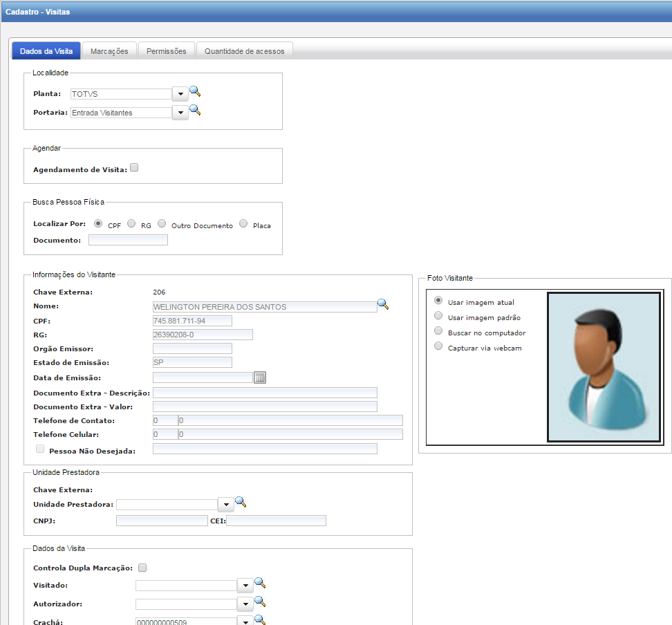Click the Orgão Emissor input field
Screen dimensions: 672x625
tap(192, 348)
